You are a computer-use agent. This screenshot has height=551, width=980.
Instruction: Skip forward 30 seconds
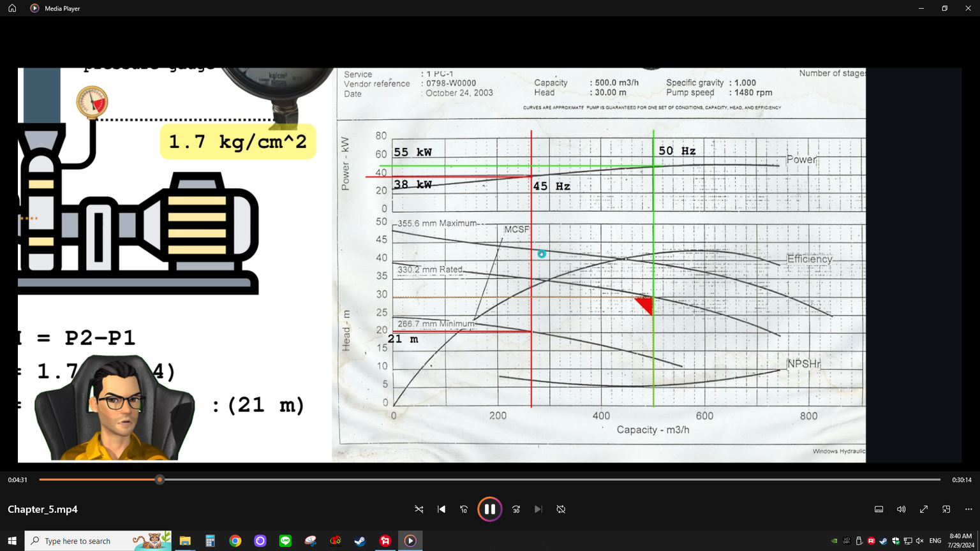(516, 509)
